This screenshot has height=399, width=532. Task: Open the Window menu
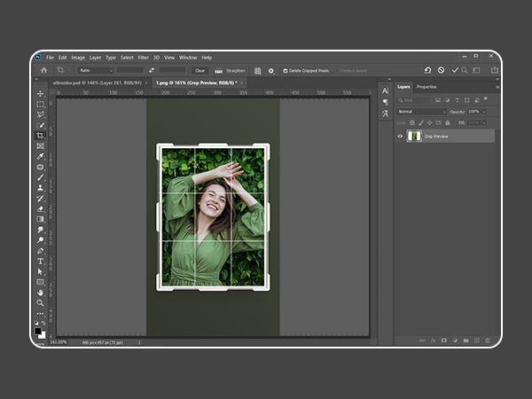point(188,58)
